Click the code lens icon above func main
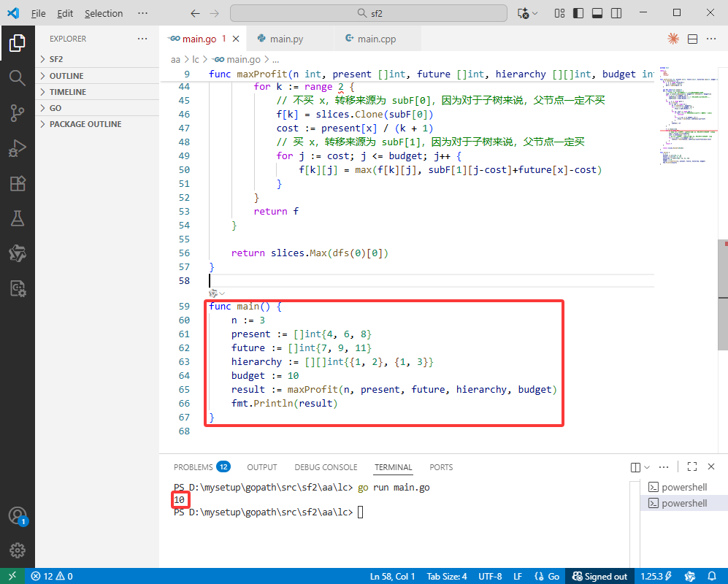The width and height of the screenshot is (728, 584). coord(213,293)
